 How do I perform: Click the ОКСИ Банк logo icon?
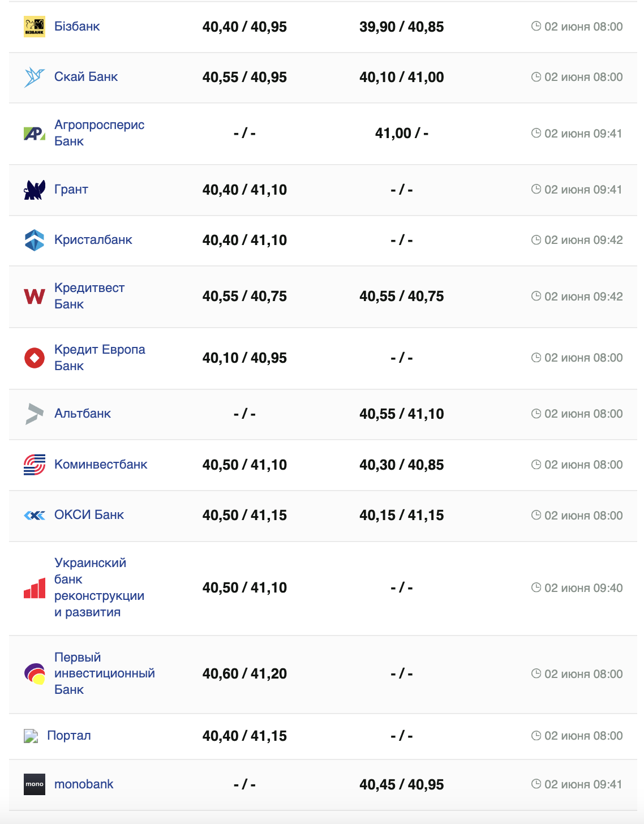click(35, 515)
